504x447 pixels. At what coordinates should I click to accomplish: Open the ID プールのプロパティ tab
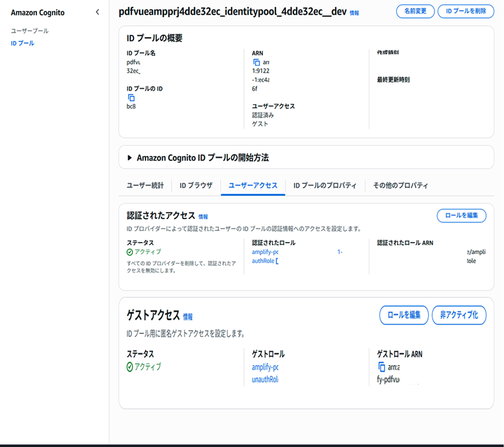[x=325, y=185]
